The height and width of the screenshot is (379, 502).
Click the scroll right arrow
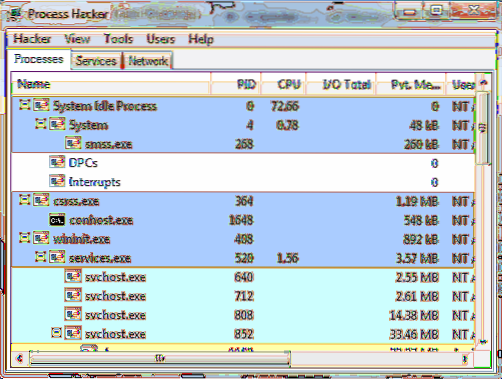pos(466,359)
